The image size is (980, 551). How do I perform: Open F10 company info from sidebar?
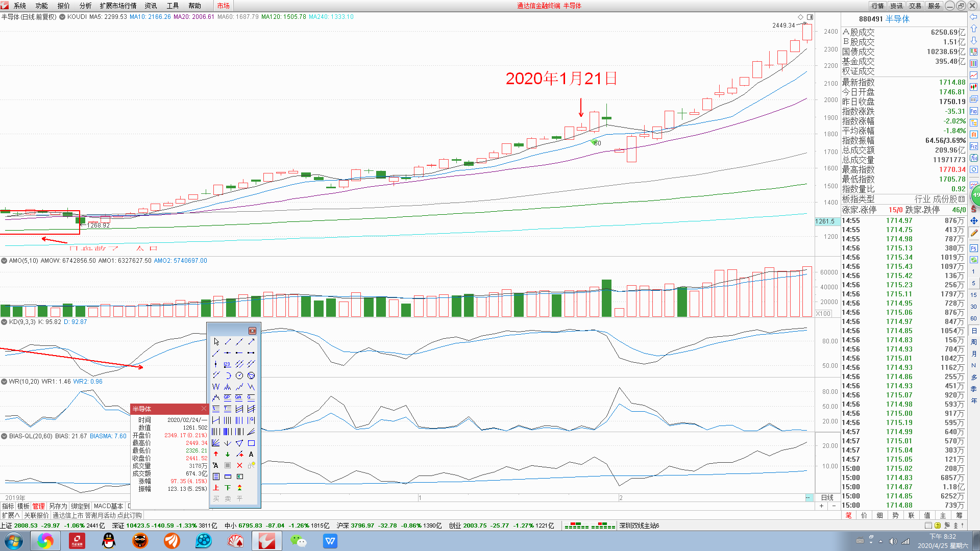973,111
